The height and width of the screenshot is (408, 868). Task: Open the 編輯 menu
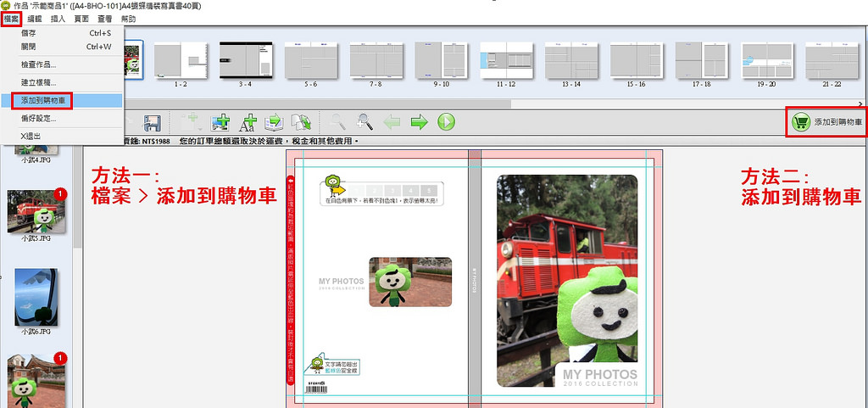(x=35, y=18)
